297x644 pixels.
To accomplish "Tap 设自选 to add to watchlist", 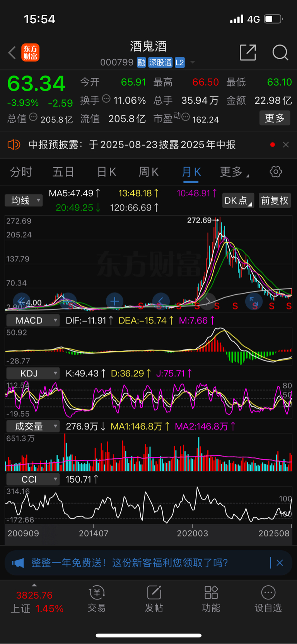I will point(268,599).
